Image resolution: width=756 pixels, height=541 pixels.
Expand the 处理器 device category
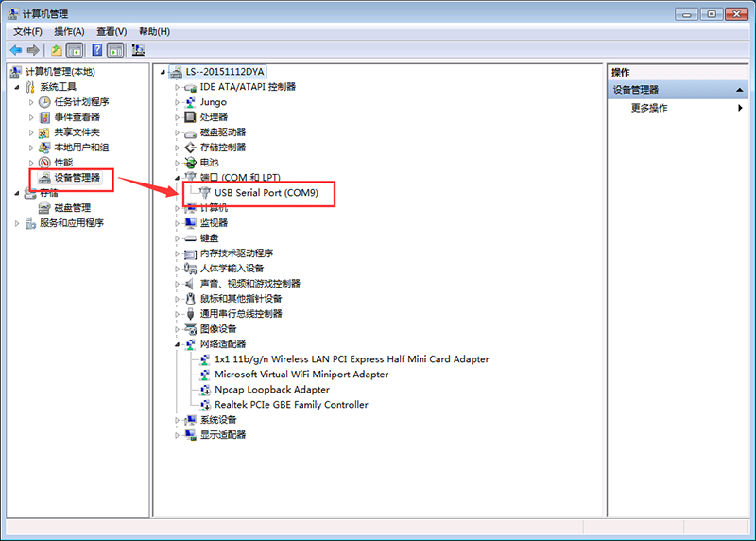[177, 117]
